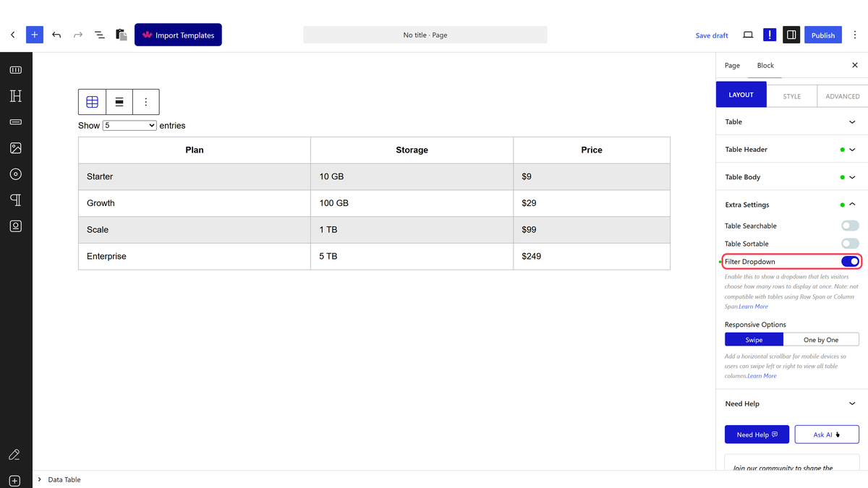Select the button block icon in left sidebar
This screenshot has width=868, height=488.
tap(16, 122)
